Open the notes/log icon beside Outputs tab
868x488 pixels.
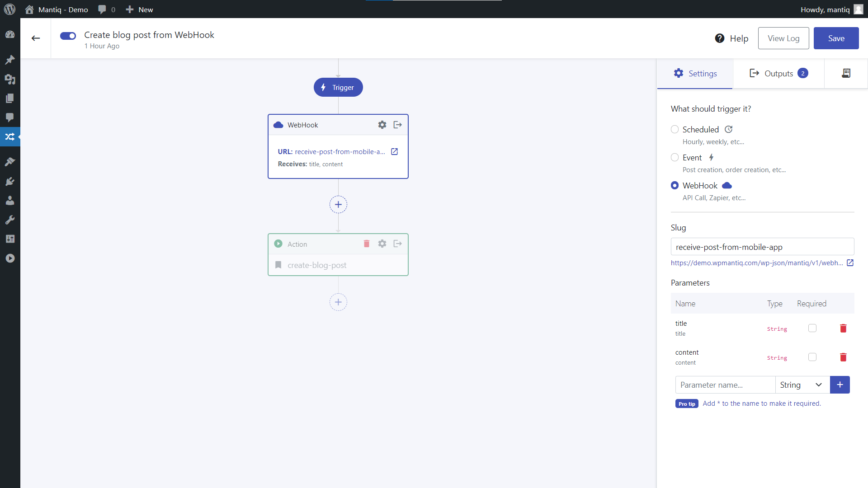846,73
